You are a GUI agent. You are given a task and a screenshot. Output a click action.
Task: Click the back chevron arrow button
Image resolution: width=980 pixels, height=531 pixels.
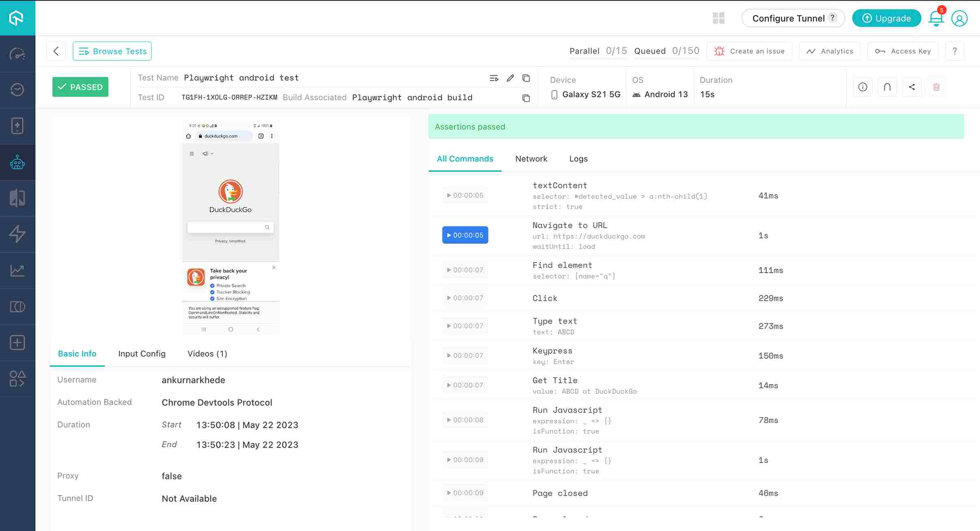[56, 51]
